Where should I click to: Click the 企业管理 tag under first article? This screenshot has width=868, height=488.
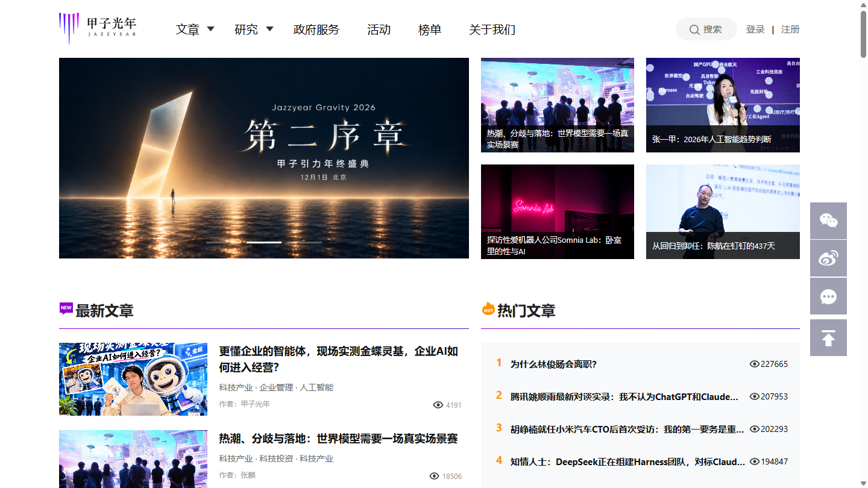[276, 387]
